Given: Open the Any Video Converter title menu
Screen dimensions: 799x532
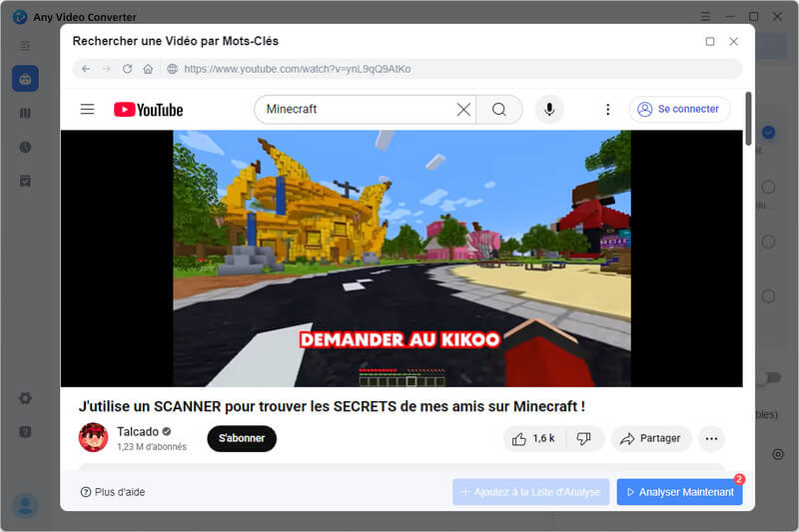Looking at the screenshot, I should click(x=706, y=17).
